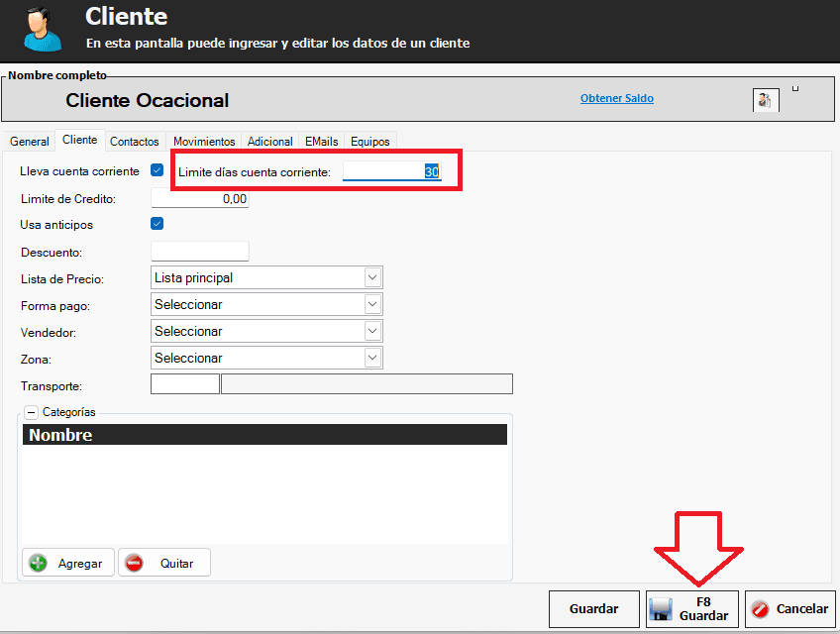Image resolution: width=840 pixels, height=634 pixels.
Task: Switch to the General tab
Action: coord(30,142)
